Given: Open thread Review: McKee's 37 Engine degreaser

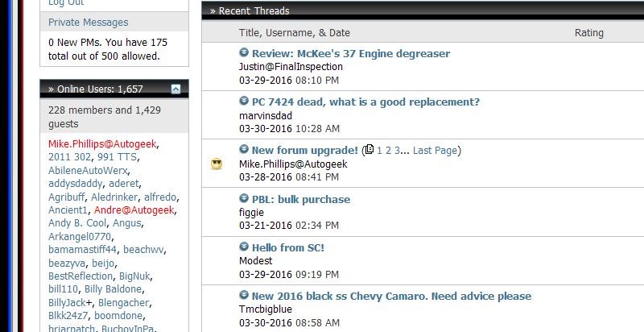Looking at the screenshot, I should click(351, 53).
